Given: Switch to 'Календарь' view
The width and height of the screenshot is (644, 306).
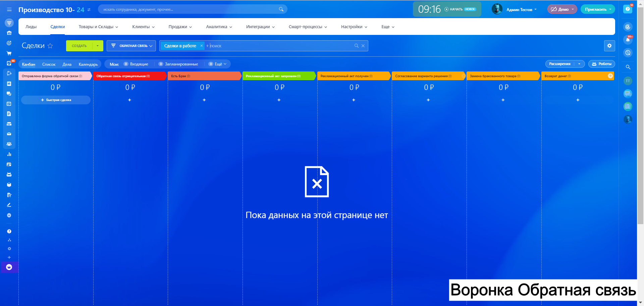Looking at the screenshot, I should [x=88, y=64].
